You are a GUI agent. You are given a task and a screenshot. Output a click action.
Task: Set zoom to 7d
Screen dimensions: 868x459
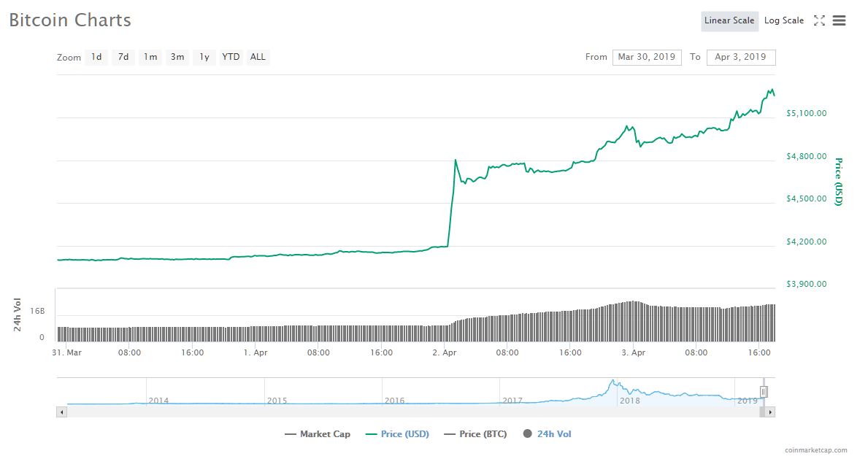point(123,57)
